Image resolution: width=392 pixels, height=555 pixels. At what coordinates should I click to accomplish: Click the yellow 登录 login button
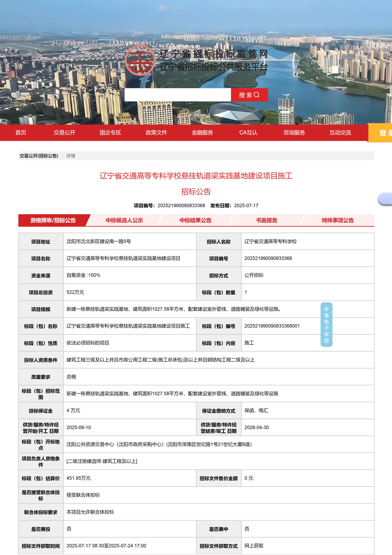[380, 133]
